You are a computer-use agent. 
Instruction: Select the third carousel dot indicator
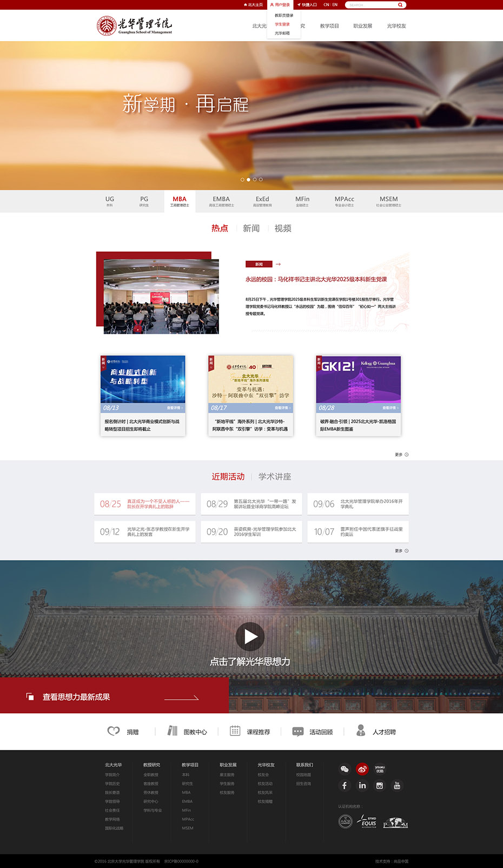coord(255,180)
